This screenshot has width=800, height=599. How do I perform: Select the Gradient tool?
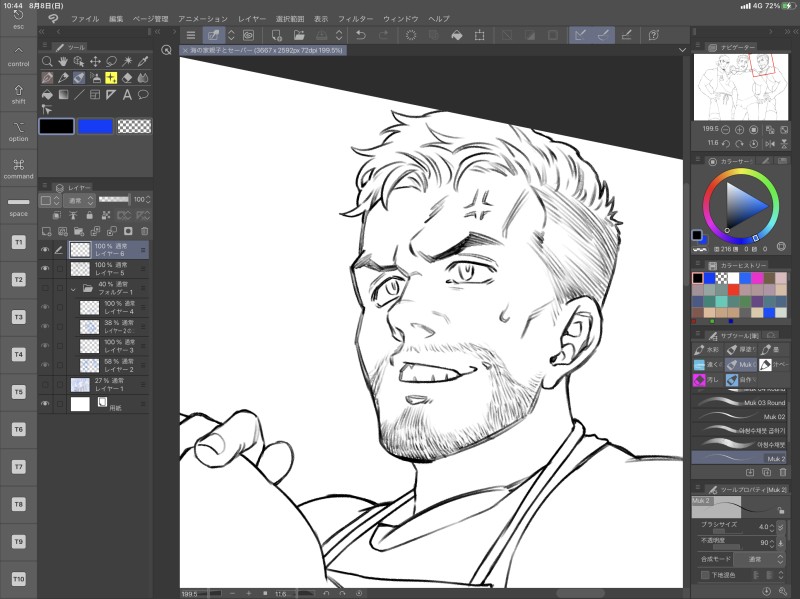coord(63,94)
